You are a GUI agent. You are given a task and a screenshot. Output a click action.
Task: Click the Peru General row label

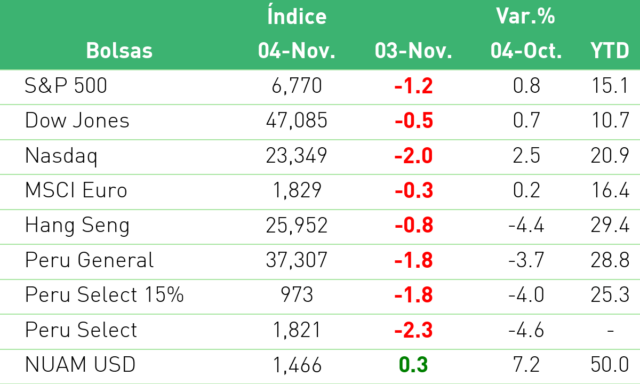pyautogui.click(x=89, y=260)
